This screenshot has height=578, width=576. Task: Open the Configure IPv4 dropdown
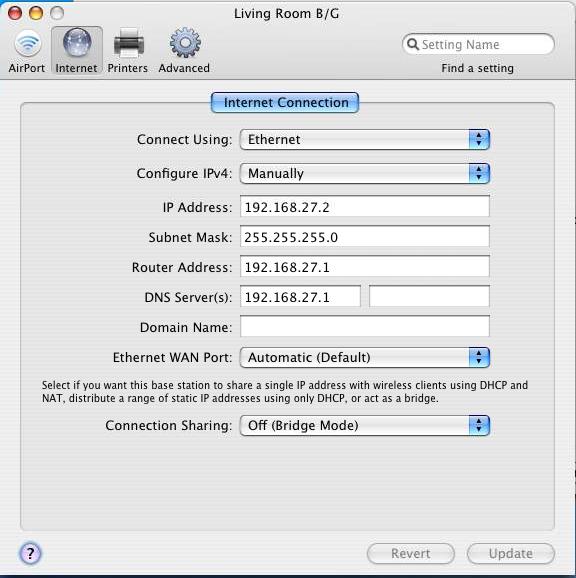click(x=364, y=173)
